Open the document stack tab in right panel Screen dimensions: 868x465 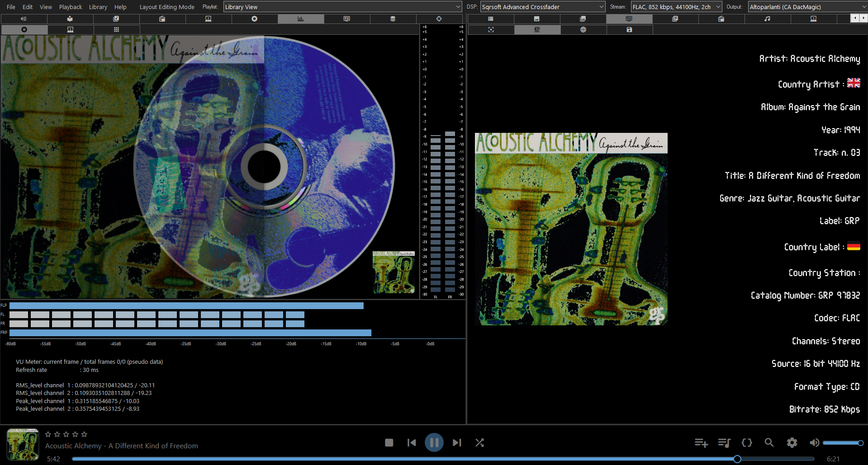675,19
